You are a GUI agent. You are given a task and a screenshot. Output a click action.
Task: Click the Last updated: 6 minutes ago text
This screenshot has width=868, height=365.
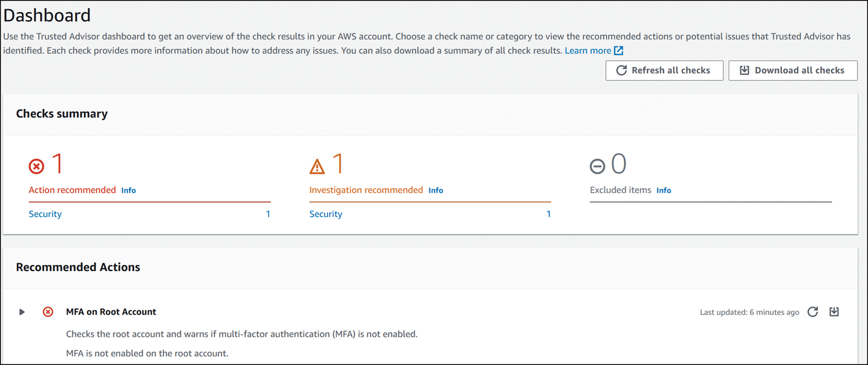749,312
